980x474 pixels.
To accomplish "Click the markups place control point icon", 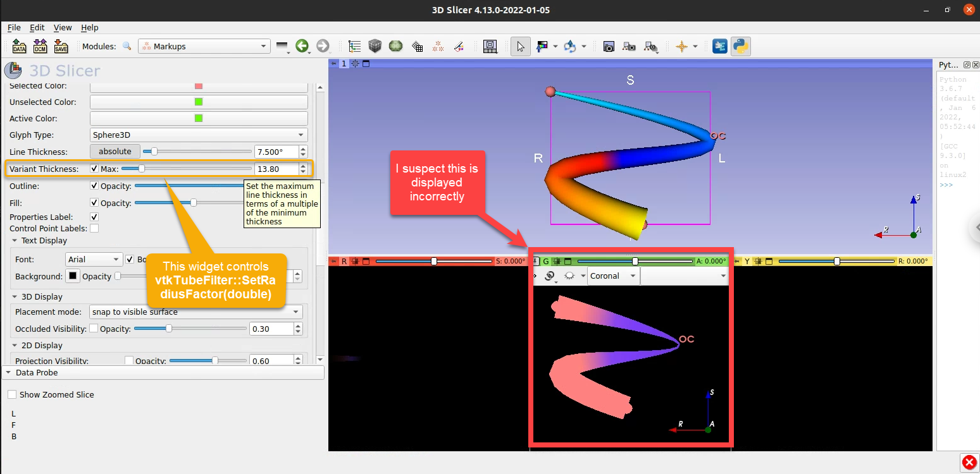I will 570,46.
